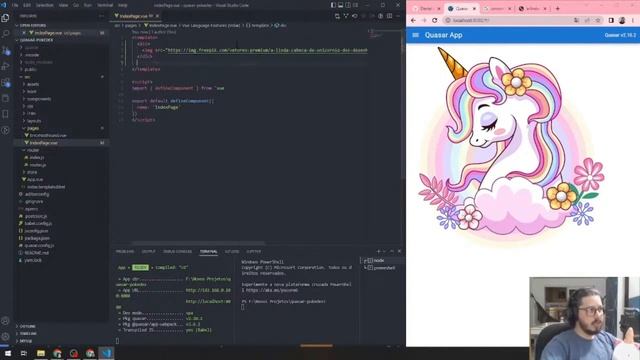Image resolution: width=640 pixels, height=360 pixels.
Task: Collapse the router folder
Action: click(32, 150)
